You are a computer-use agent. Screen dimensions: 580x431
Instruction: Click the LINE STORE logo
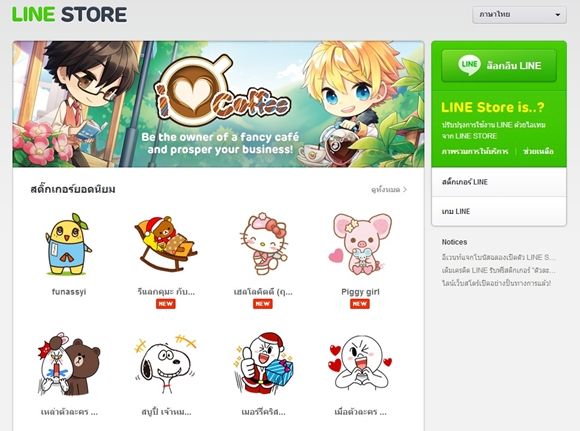click(x=70, y=14)
